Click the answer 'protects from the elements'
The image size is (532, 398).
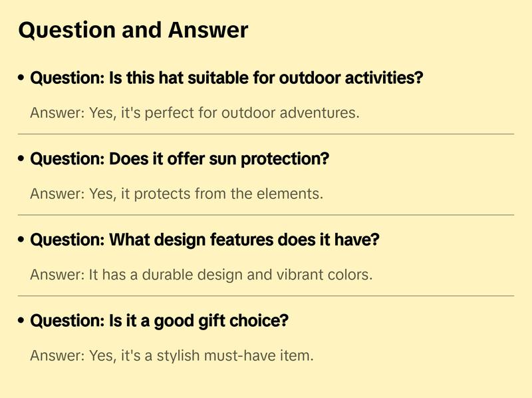pyautogui.click(x=176, y=194)
